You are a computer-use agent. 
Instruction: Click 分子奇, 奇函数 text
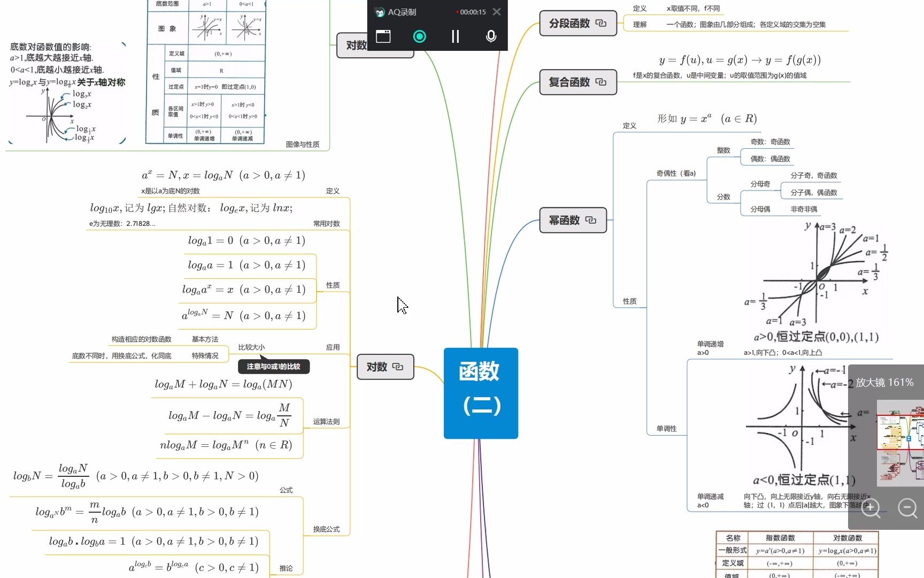(x=814, y=176)
